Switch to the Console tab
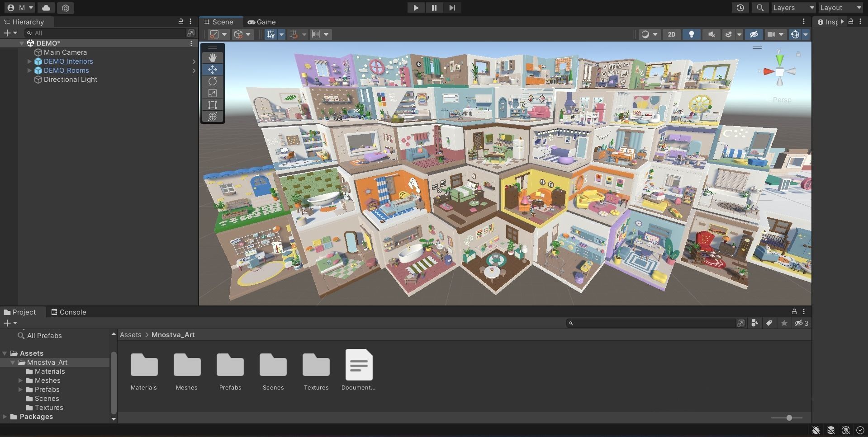The height and width of the screenshot is (437, 868). [x=68, y=312]
